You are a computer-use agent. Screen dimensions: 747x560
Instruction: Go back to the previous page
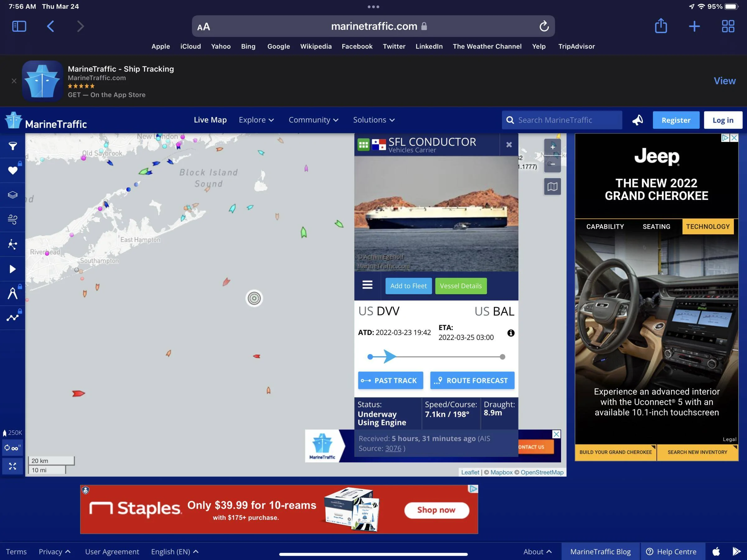click(x=50, y=26)
